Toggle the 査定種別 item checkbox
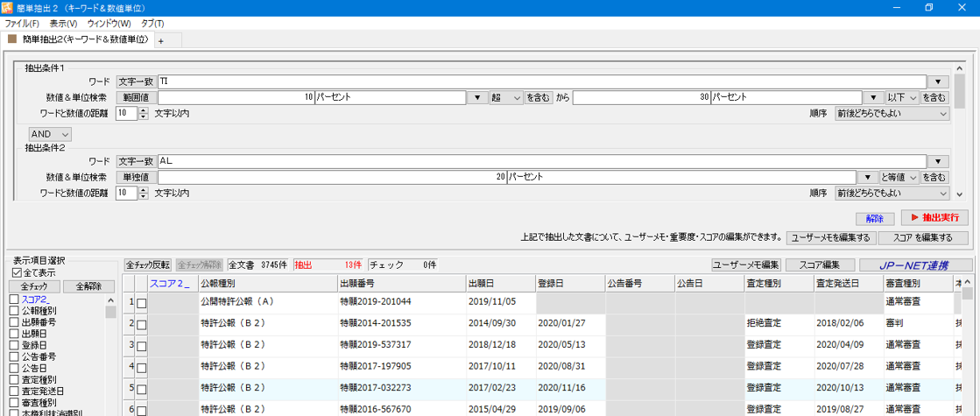The width and height of the screenshot is (980, 416). pyautogui.click(x=14, y=379)
